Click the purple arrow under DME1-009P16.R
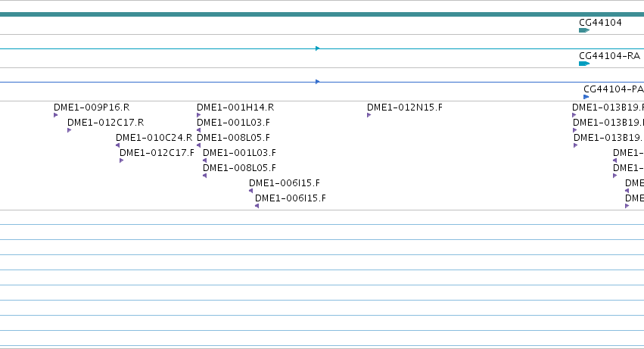644x349 pixels. point(55,115)
